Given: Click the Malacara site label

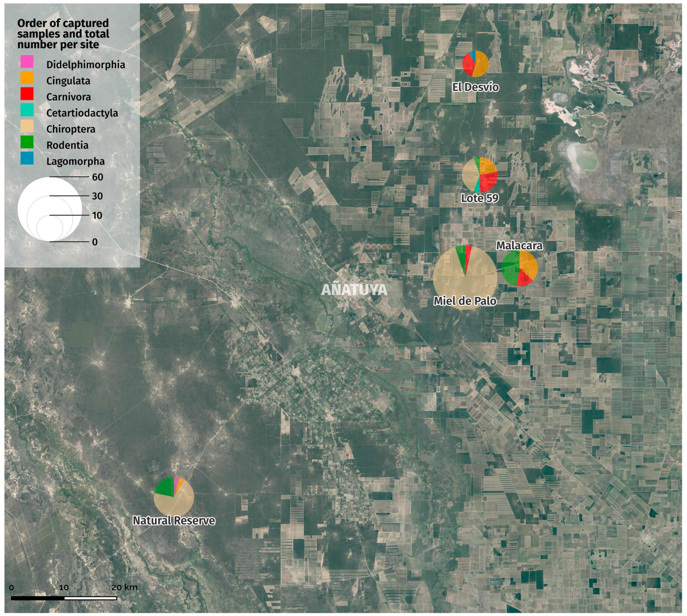Looking at the screenshot, I should (x=519, y=245).
